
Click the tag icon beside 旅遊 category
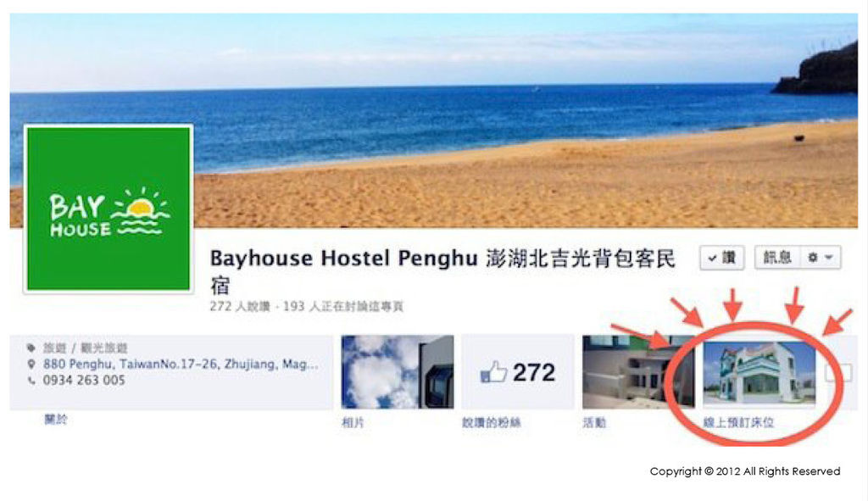pos(31,348)
